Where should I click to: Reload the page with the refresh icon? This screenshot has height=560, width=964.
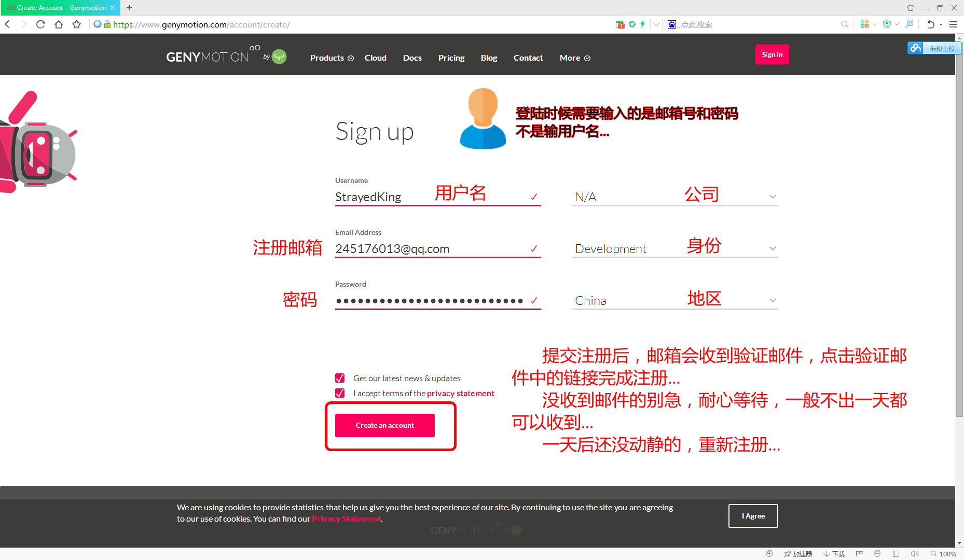click(x=40, y=24)
